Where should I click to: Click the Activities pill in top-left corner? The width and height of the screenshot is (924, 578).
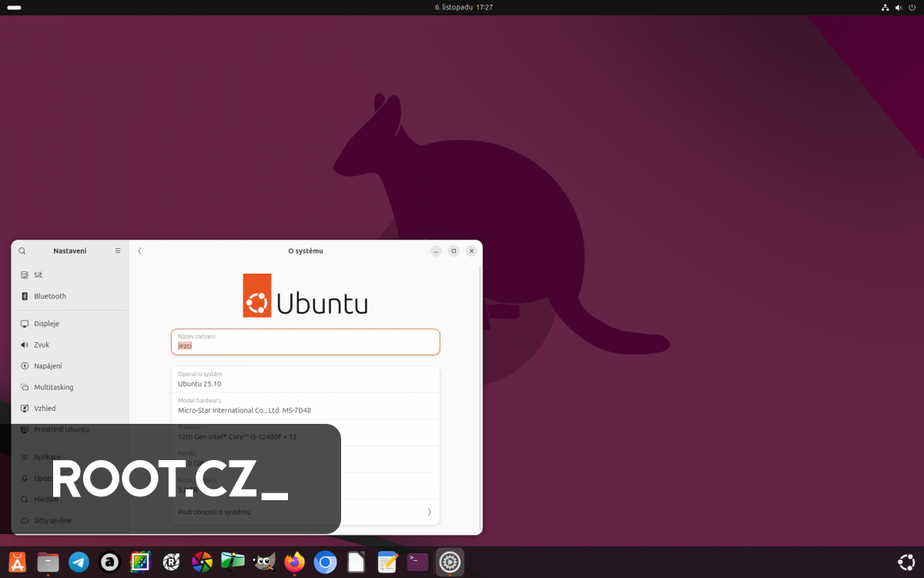(x=14, y=7)
